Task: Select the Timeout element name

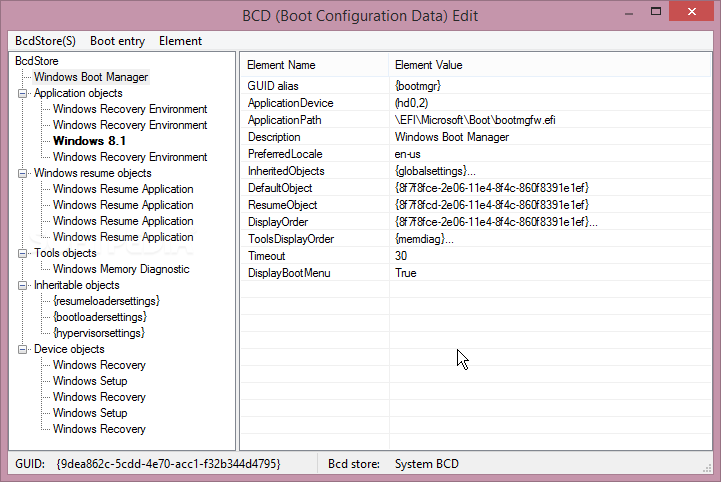Action: (x=266, y=256)
